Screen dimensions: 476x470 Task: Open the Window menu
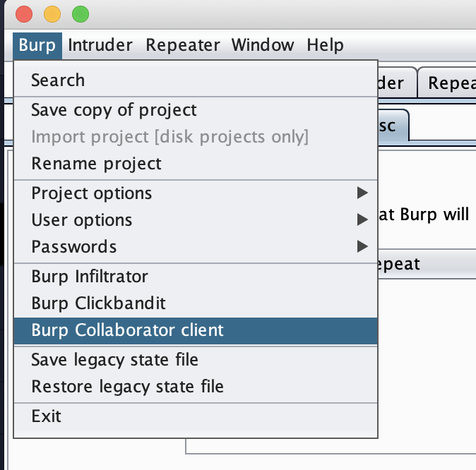[x=263, y=45]
